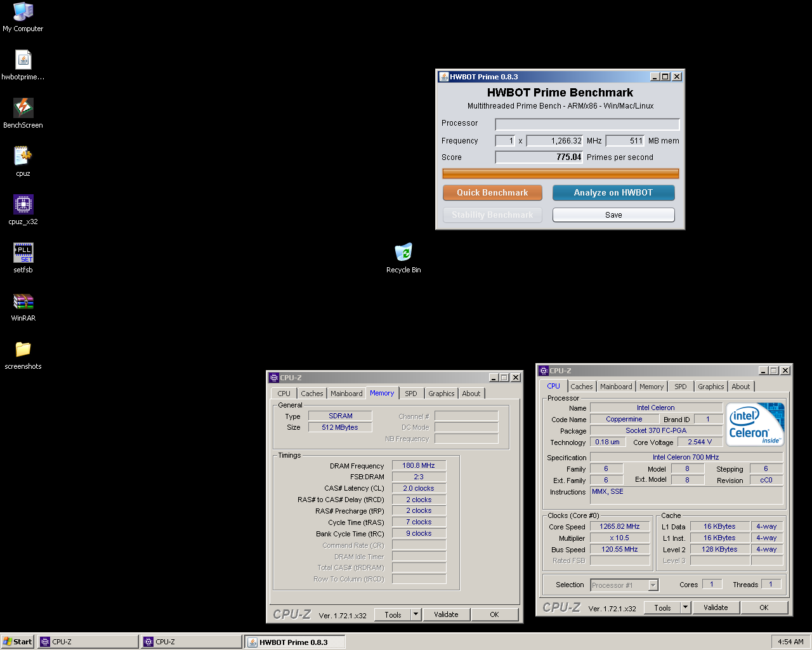Open Graphics tab in memory CPU-Z window
The image size is (812, 650).
(x=442, y=394)
